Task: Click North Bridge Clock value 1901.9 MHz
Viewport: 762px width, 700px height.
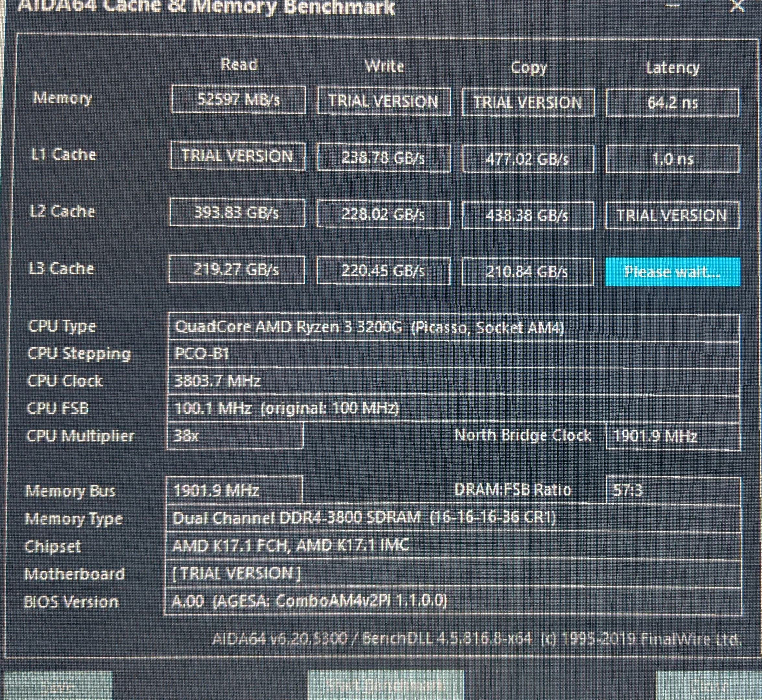Action: pos(673,436)
